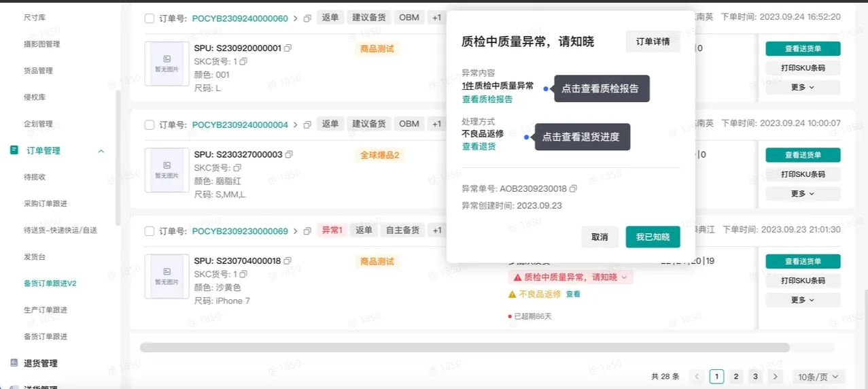Open 发货台 in sidebar
Screen dimensions: 868x389
click(35, 256)
